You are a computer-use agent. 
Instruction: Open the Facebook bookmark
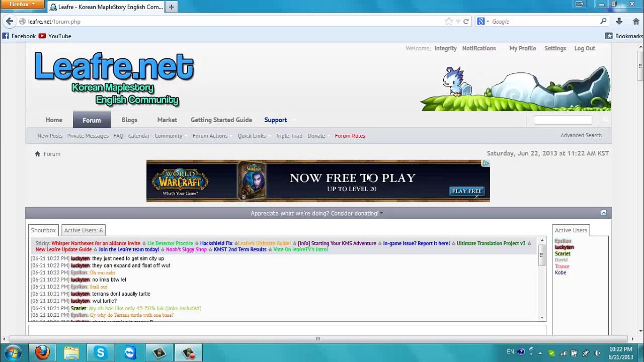[x=19, y=36]
